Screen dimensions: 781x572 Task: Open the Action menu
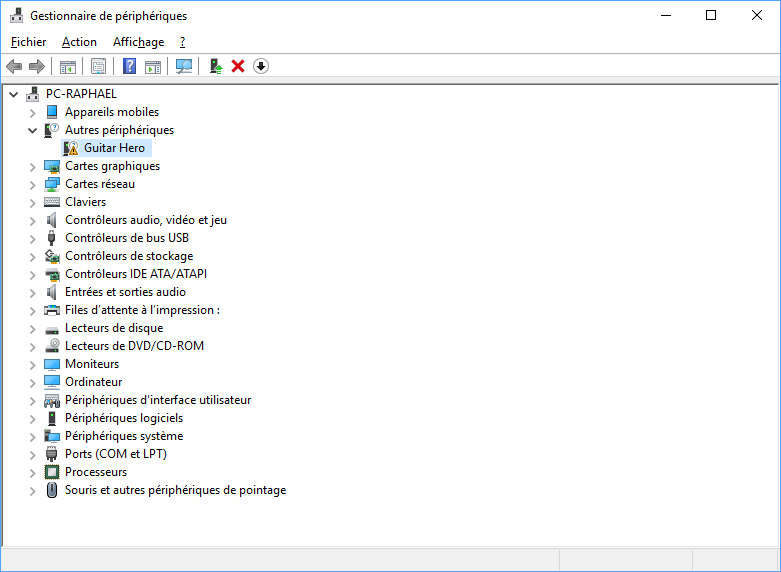(x=79, y=42)
